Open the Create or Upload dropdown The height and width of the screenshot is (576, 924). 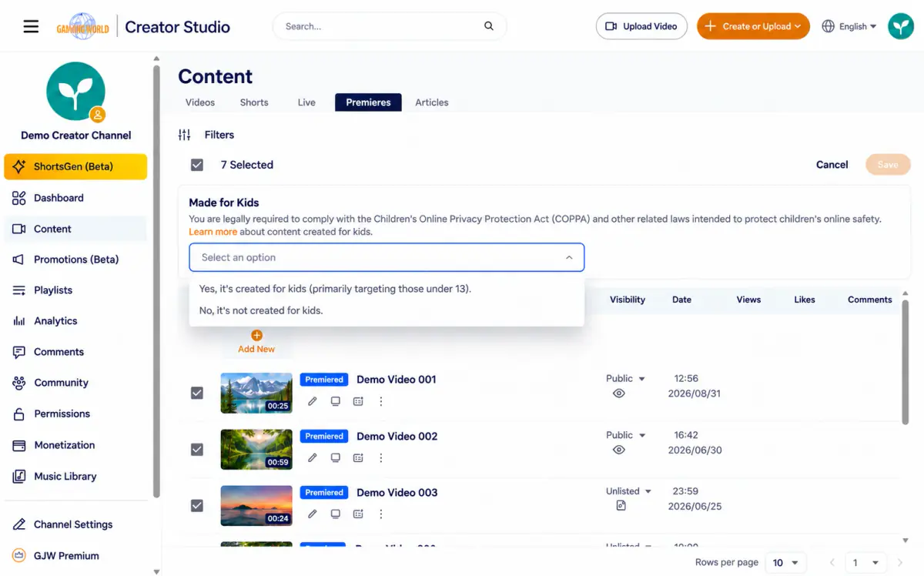(753, 26)
